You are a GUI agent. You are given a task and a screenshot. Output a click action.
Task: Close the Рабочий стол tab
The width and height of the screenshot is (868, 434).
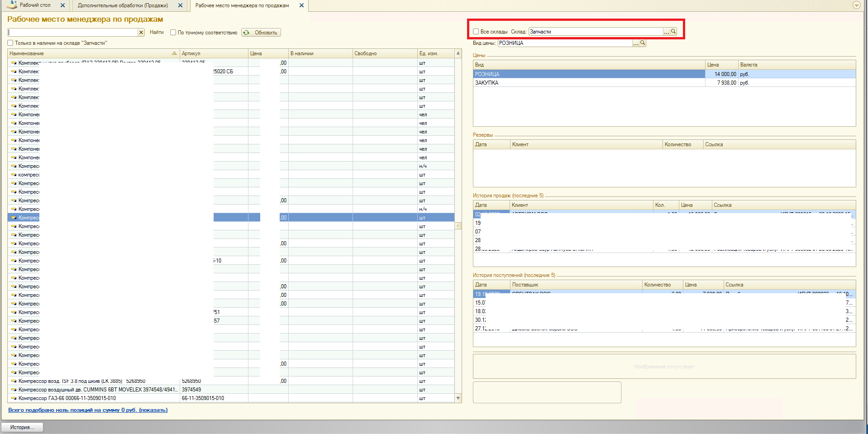click(62, 5)
